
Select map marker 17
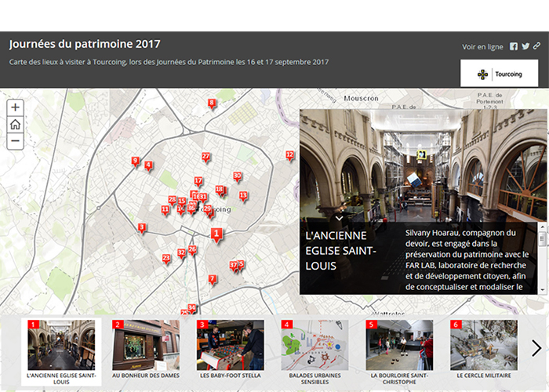(198, 181)
